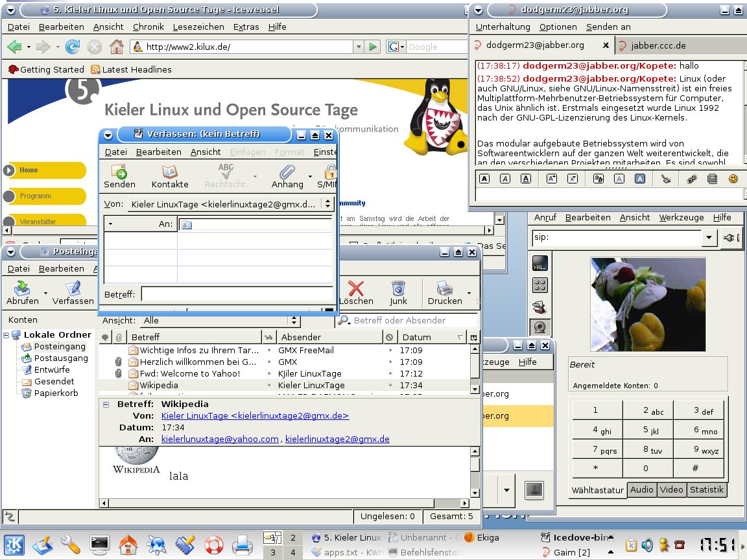Toggle bold in Gaim formatting toolbar
The height and width of the screenshot is (560, 747).
click(484, 179)
